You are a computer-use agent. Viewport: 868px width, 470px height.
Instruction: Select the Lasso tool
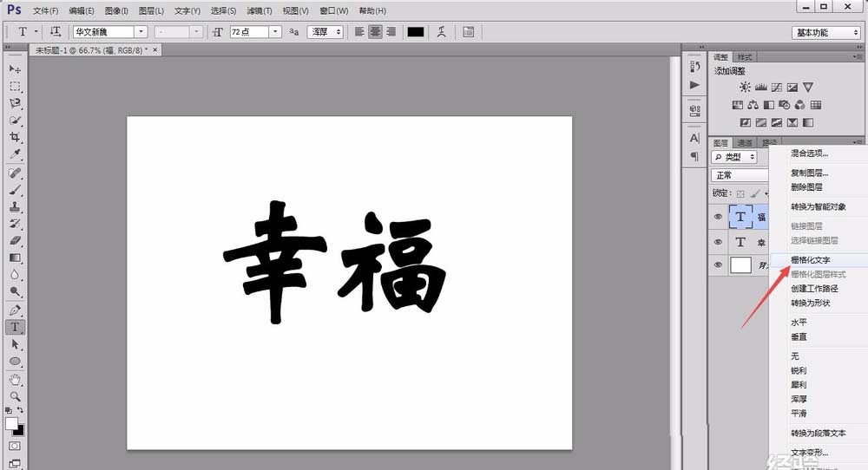15,103
